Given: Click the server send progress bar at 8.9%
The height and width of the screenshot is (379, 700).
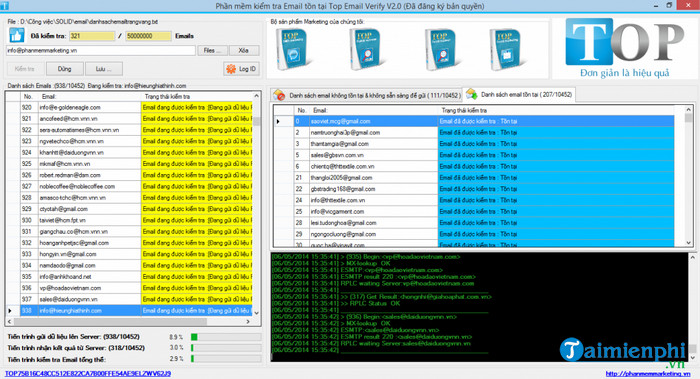Looking at the screenshot, I should point(226,337).
